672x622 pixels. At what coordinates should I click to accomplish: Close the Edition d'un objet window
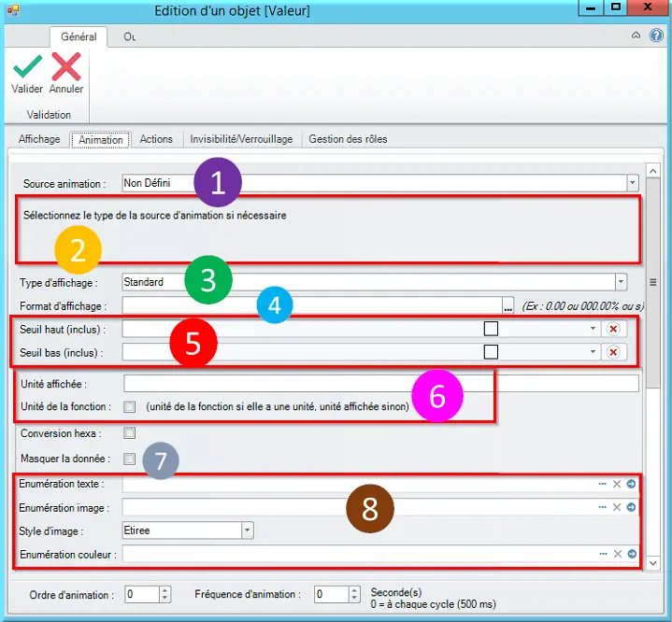648,7
